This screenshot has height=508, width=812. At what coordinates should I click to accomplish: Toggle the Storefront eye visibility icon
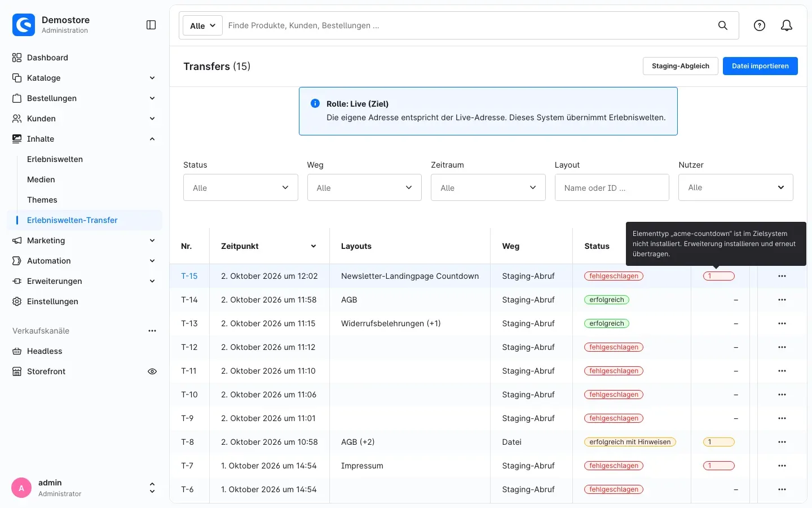click(x=152, y=371)
